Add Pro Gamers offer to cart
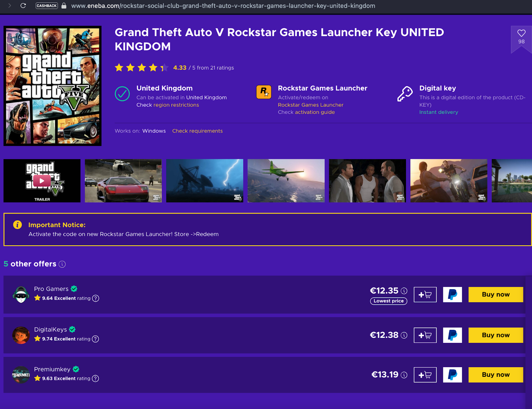Image resolution: width=532 pixels, height=409 pixels. [x=425, y=294]
